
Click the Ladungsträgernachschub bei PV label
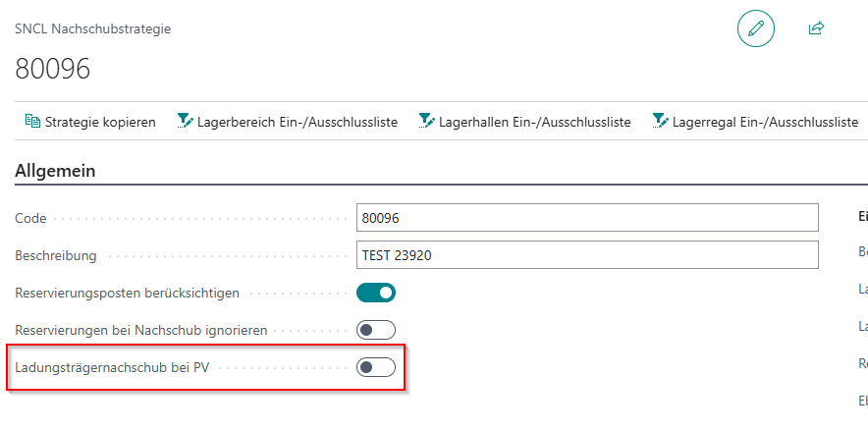[112, 368]
